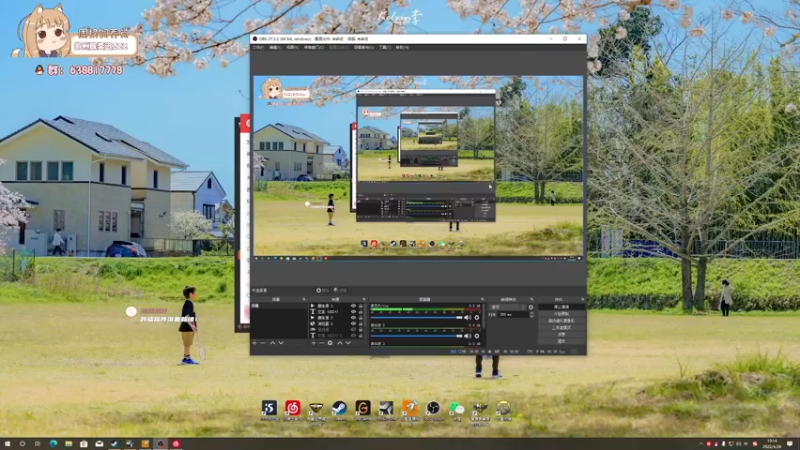The height and width of the screenshot is (450, 800).
Task: Open settings gear of second mixer channel
Action: (477, 336)
